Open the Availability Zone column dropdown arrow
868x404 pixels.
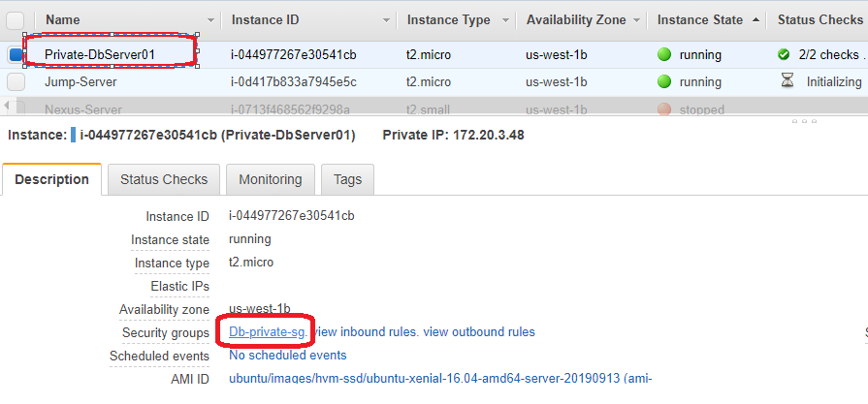[x=636, y=20]
